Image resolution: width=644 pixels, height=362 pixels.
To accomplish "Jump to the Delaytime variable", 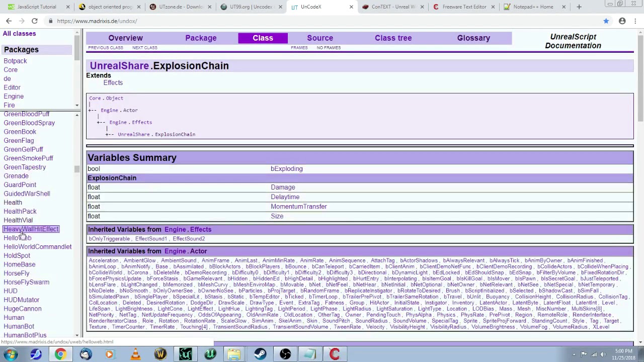I will pos(285,197).
